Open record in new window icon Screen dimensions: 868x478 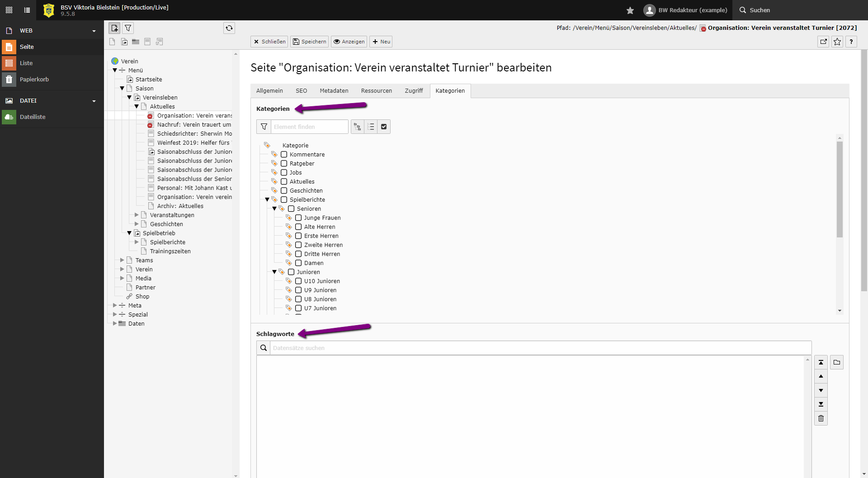click(x=824, y=42)
